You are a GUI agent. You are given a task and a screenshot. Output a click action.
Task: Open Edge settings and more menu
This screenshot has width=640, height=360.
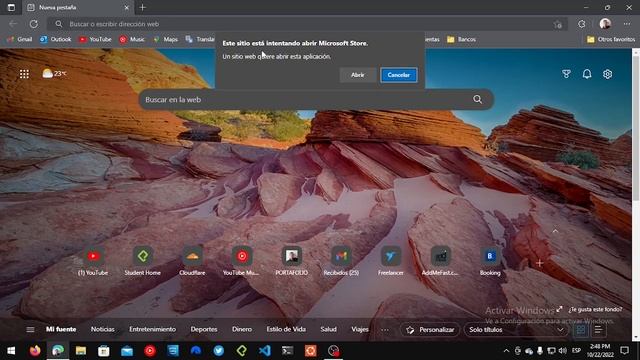627,24
